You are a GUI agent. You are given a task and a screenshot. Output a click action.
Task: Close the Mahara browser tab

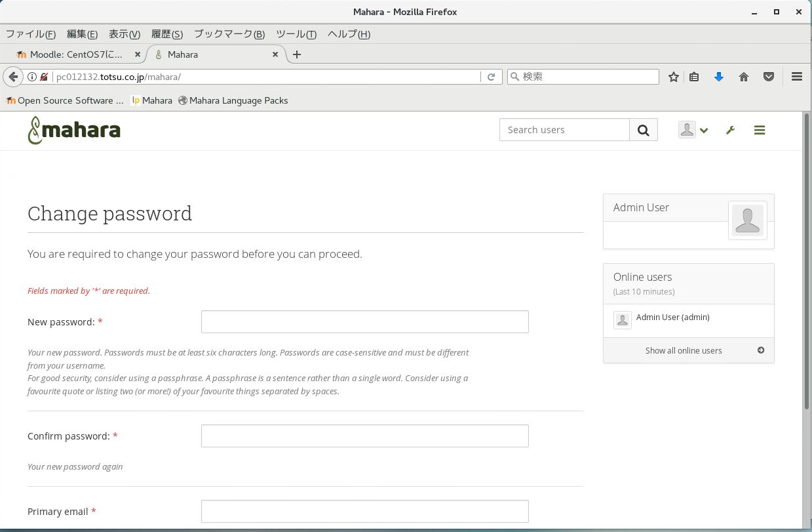click(x=275, y=54)
